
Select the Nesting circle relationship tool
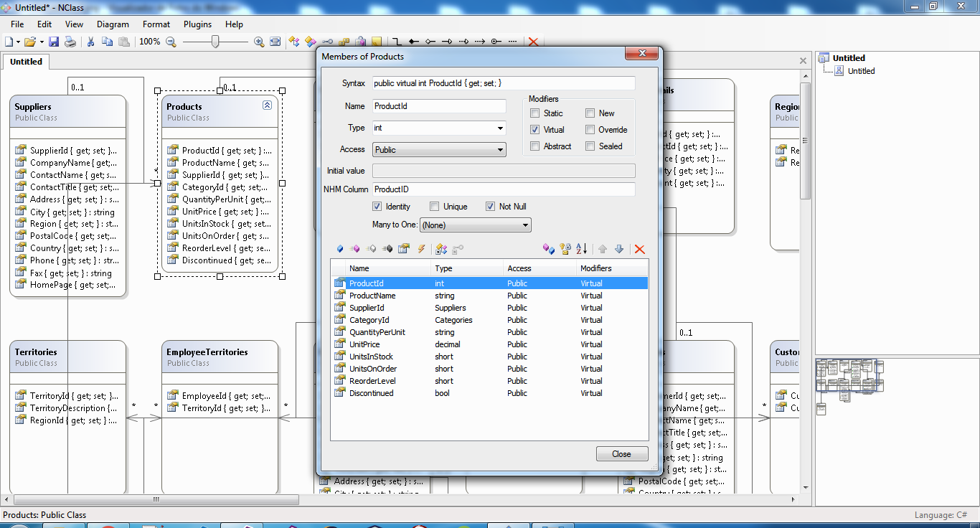(x=496, y=42)
